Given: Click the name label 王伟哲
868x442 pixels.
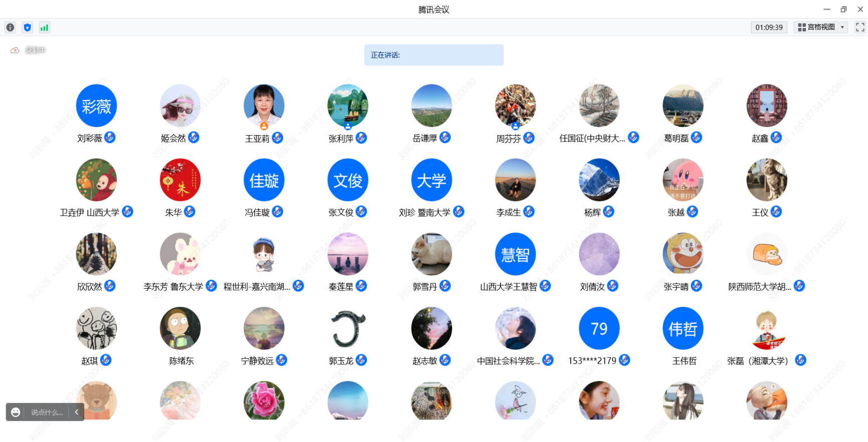Looking at the screenshot, I should click(684, 361).
